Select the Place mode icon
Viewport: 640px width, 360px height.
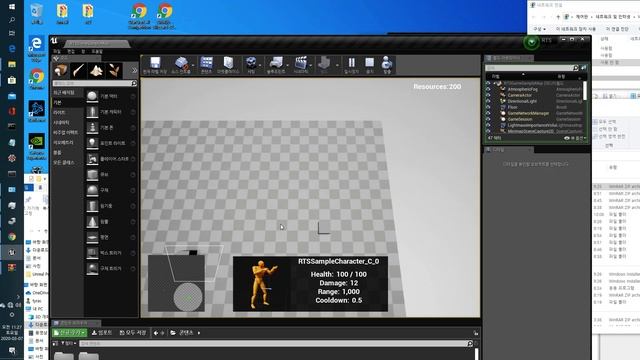pyautogui.click(x=61, y=71)
